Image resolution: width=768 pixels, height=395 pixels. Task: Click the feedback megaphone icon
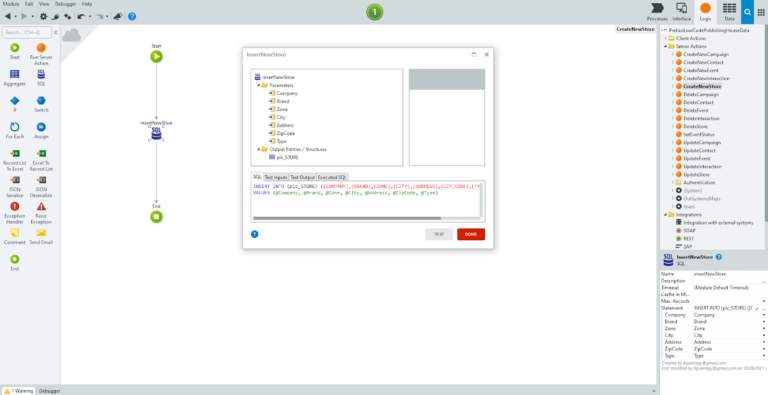118,16
